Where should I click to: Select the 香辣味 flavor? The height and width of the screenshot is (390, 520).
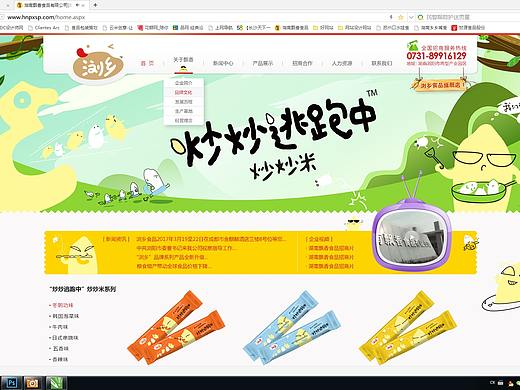[x=59, y=359]
